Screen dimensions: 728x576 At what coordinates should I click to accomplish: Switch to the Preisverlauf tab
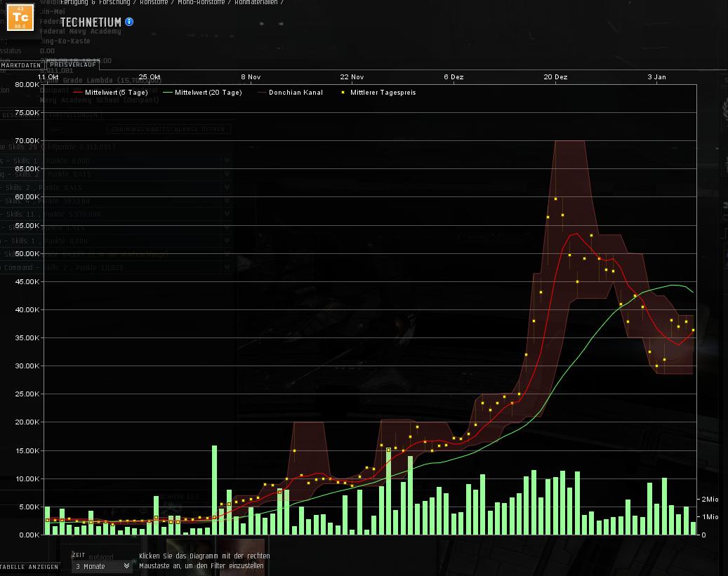73,65
